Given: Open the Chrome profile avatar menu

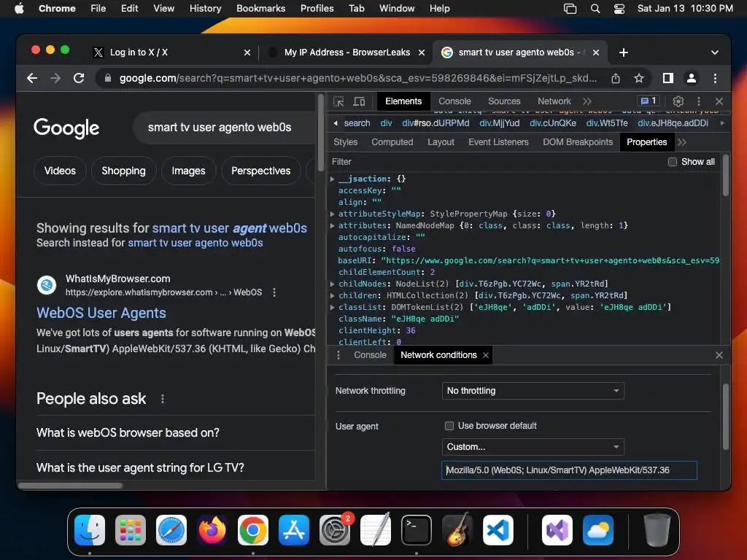Looking at the screenshot, I should coord(692,78).
